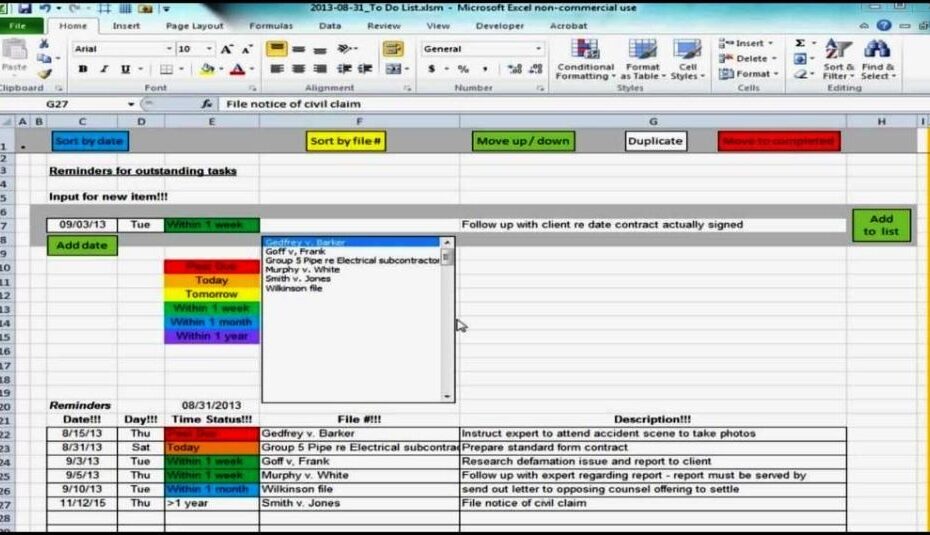Screen dimensions: 930x535
Task: Click the increase decimal icon
Action: tap(514, 69)
